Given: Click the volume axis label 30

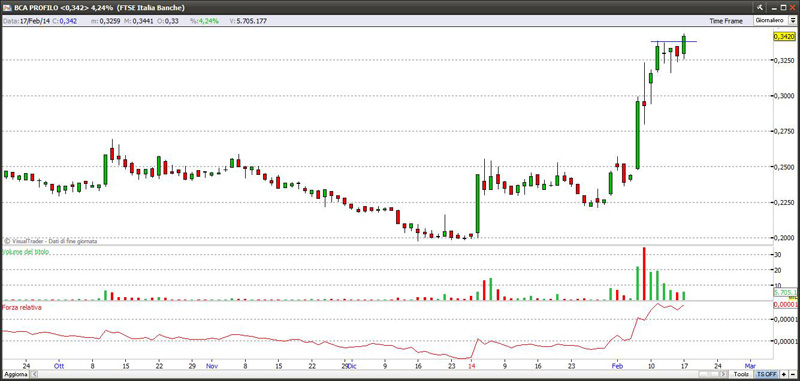Looking at the screenshot, I should coord(779,254).
